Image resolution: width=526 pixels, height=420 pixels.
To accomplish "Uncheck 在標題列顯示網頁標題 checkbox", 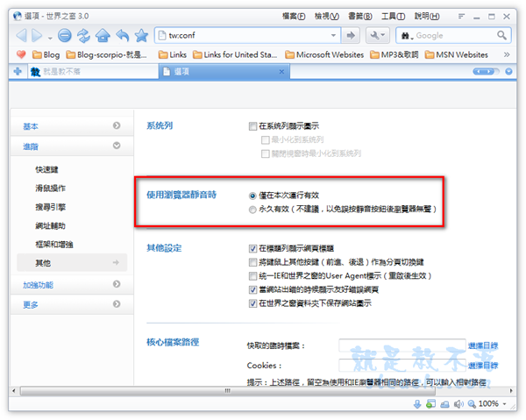I will coord(252,249).
